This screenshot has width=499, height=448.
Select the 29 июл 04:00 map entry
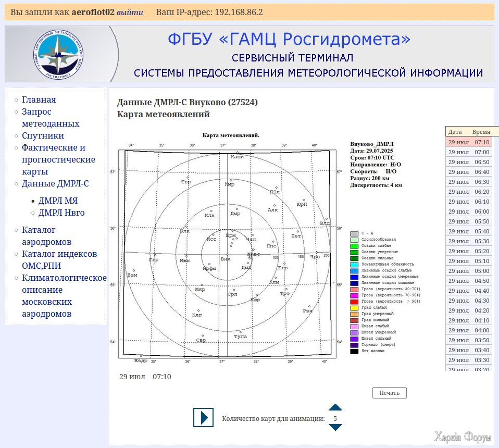pos(469,330)
